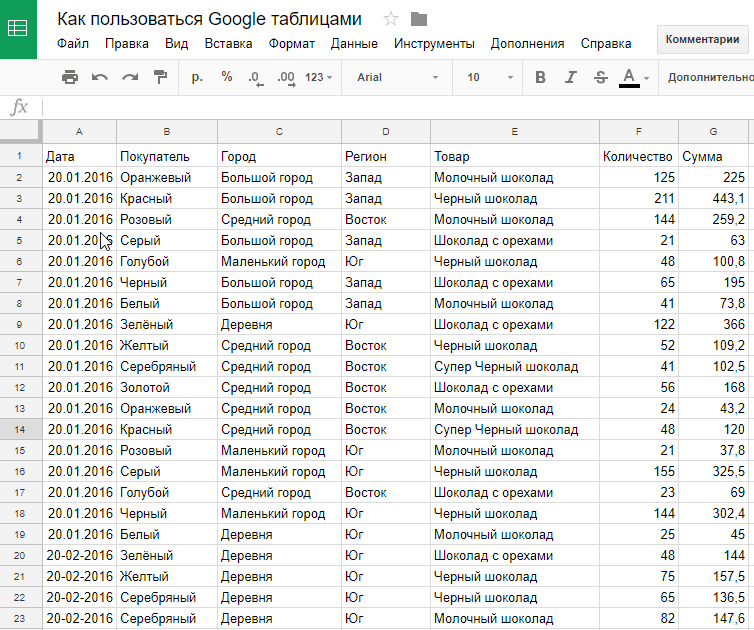Open the Инструменты menu
Screen dimensions: 754x630
click(434, 44)
